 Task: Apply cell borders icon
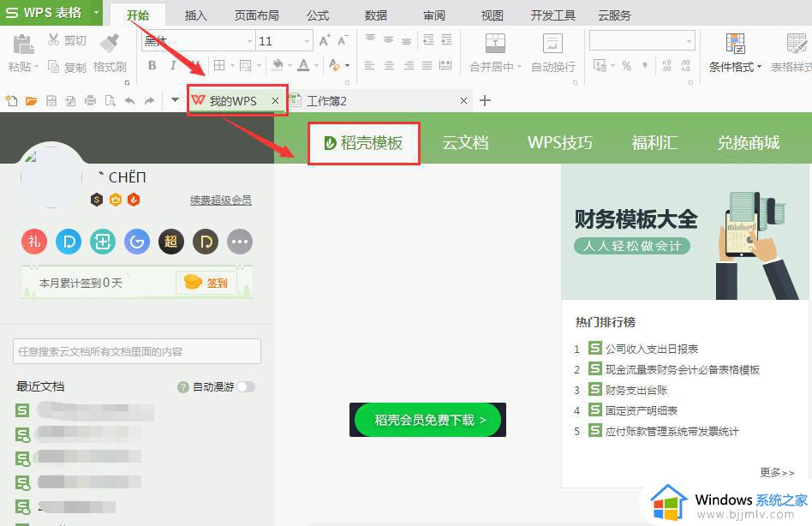(x=219, y=65)
